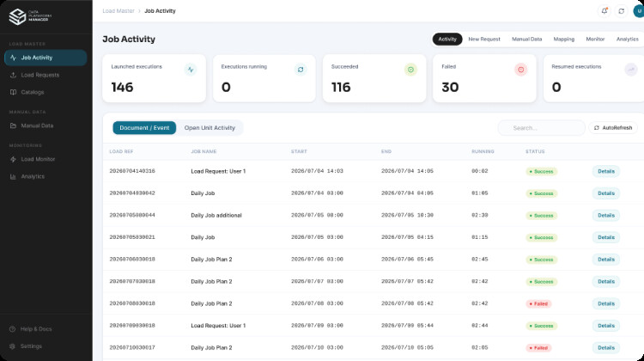Click the Load Requests upload icon
This screenshot has width=644, height=361.
coord(13,75)
